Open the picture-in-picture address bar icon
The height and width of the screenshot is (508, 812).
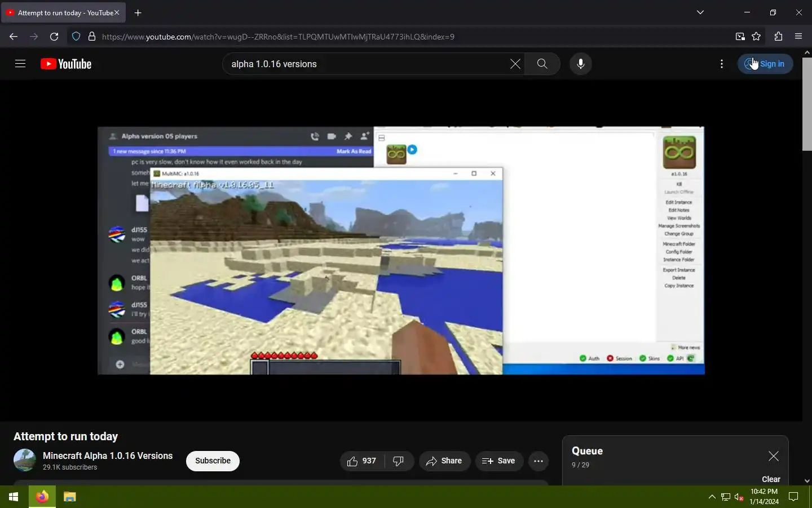click(x=740, y=37)
